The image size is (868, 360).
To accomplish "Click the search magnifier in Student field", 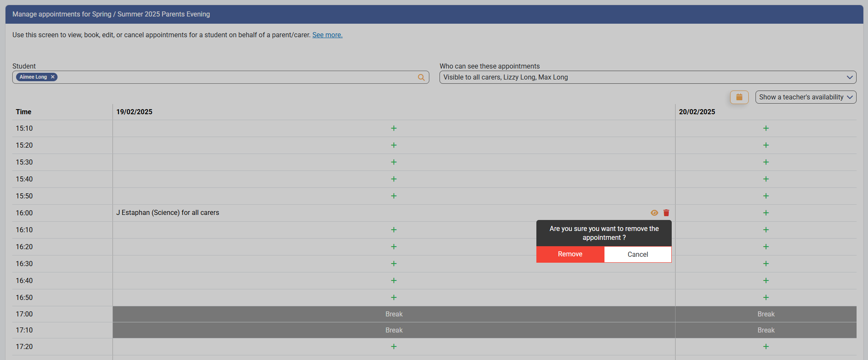I will click(x=421, y=77).
